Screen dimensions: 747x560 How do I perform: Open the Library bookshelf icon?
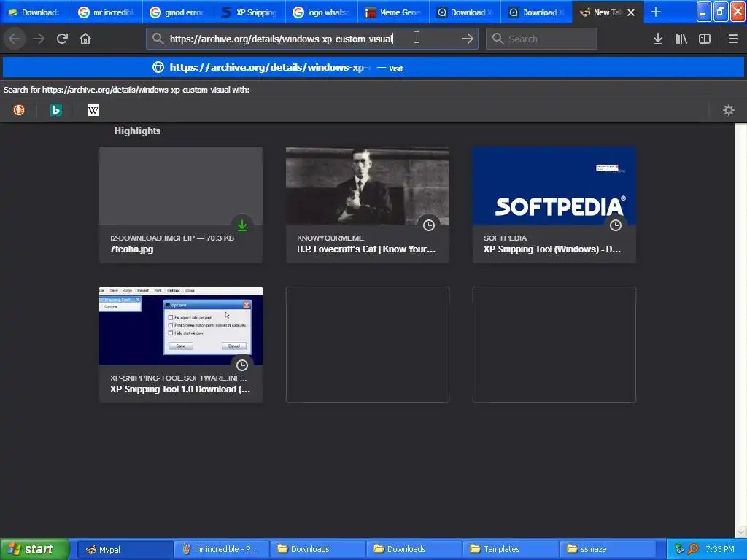[x=681, y=39]
